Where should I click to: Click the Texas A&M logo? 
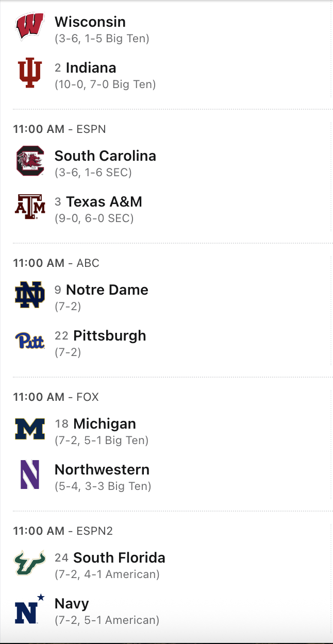coord(30,207)
